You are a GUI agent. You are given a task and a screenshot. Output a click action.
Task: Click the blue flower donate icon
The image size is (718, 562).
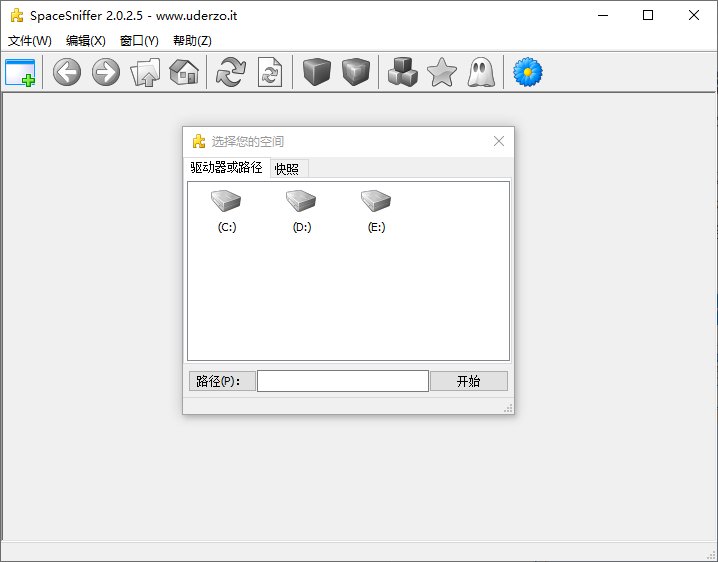(x=527, y=73)
